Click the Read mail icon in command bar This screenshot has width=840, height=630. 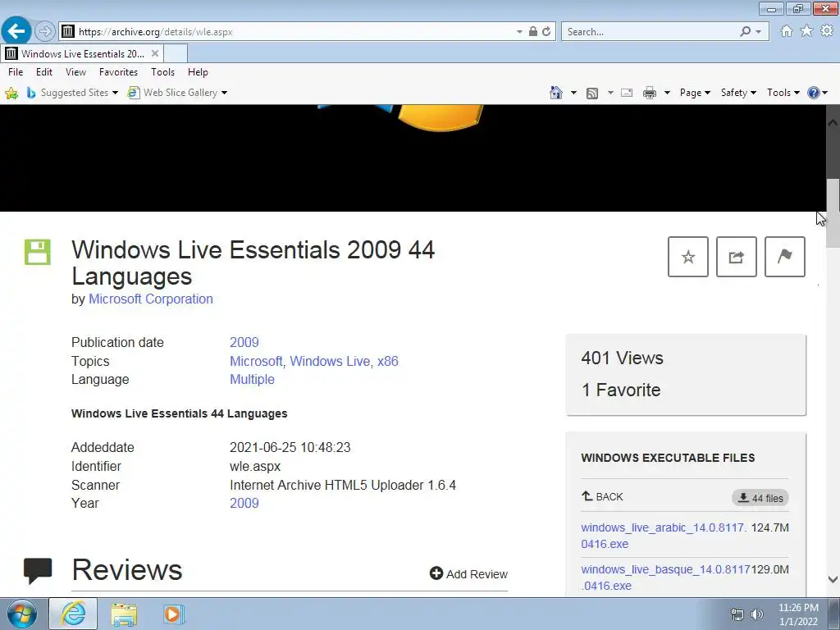click(627, 94)
